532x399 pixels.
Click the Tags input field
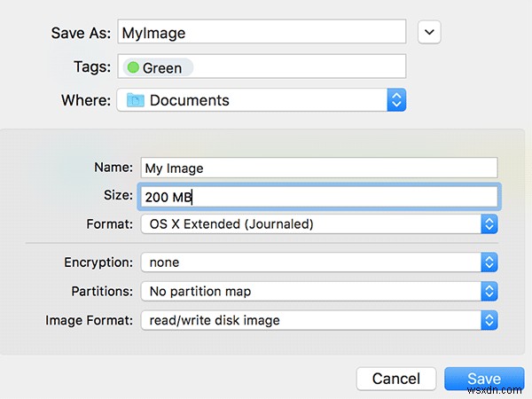(301, 67)
